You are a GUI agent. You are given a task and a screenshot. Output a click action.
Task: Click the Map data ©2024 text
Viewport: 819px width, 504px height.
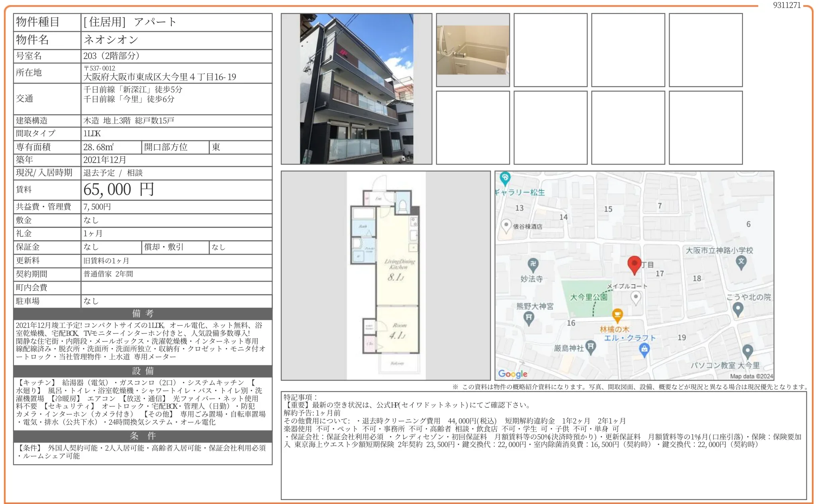coord(751,376)
